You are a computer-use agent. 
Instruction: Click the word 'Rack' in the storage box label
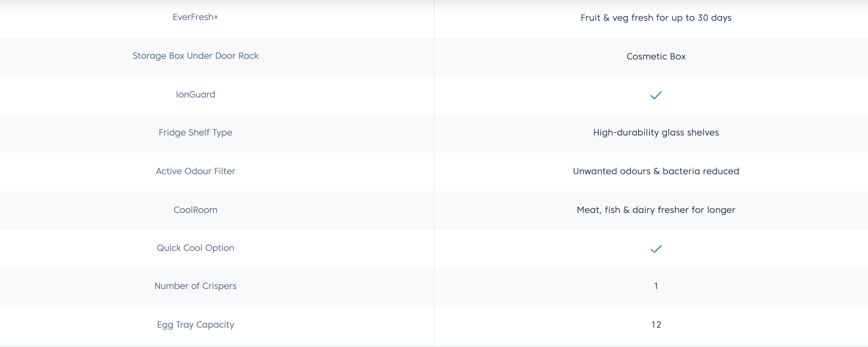pos(248,56)
